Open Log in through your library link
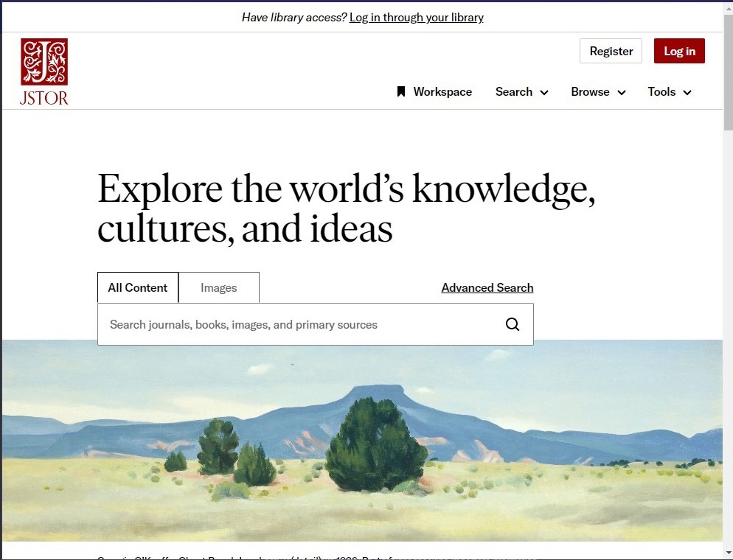 (417, 17)
